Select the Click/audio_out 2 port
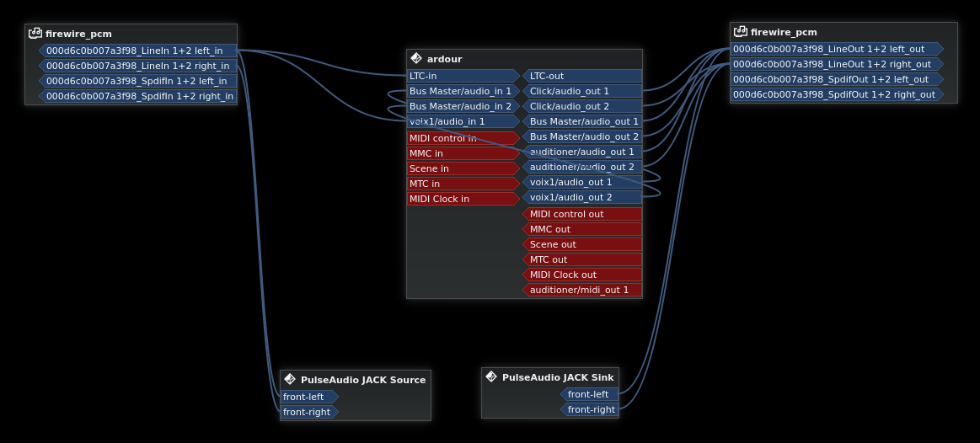Image resolution: width=980 pixels, height=443 pixels. [582, 105]
